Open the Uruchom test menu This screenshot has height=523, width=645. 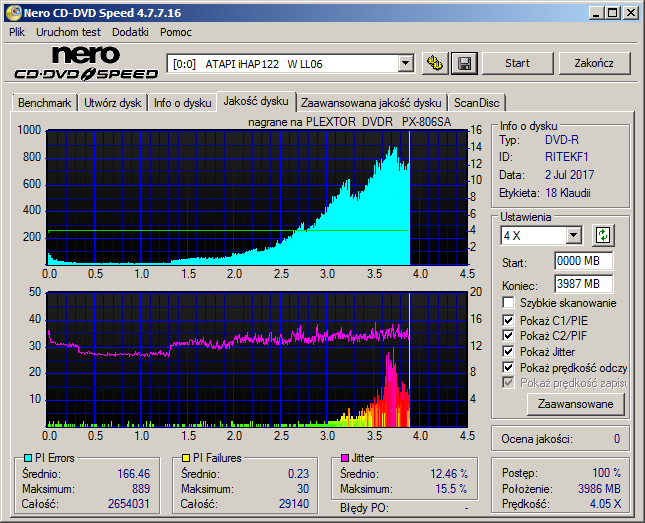click(x=68, y=32)
